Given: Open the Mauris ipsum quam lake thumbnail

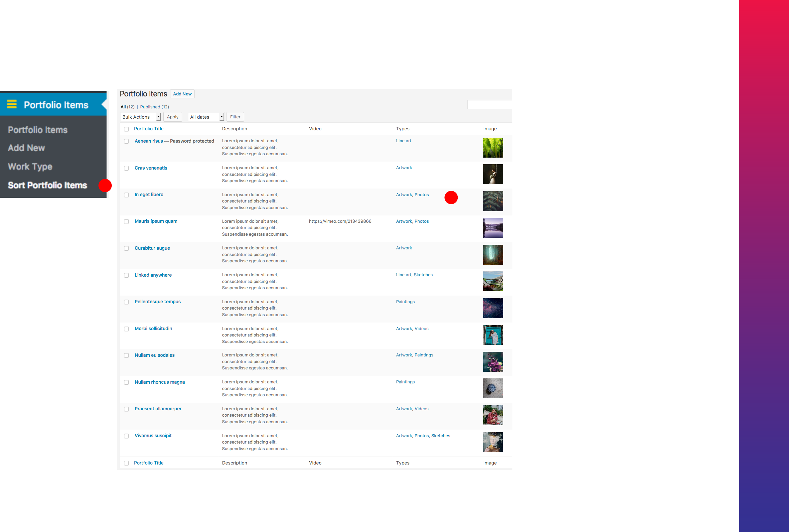Looking at the screenshot, I should click(493, 228).
